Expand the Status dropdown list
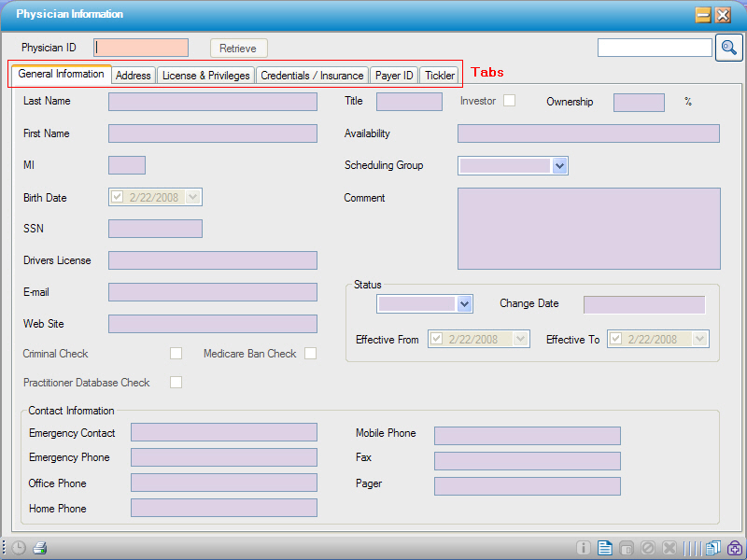747x560 pixels. (464, 303)
